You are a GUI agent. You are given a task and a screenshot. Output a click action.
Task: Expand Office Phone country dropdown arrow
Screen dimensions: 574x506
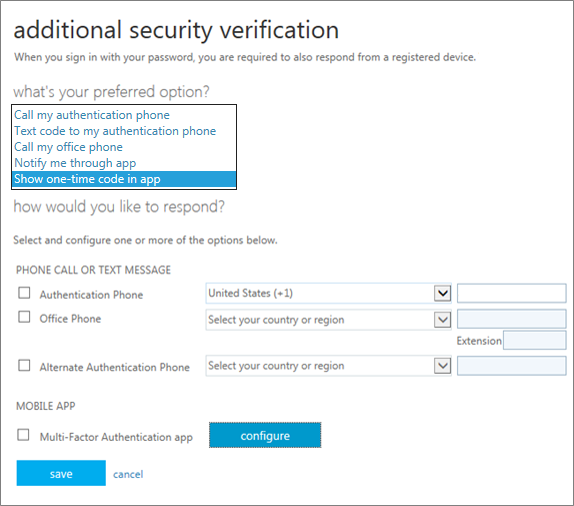(x=442, y=320)
